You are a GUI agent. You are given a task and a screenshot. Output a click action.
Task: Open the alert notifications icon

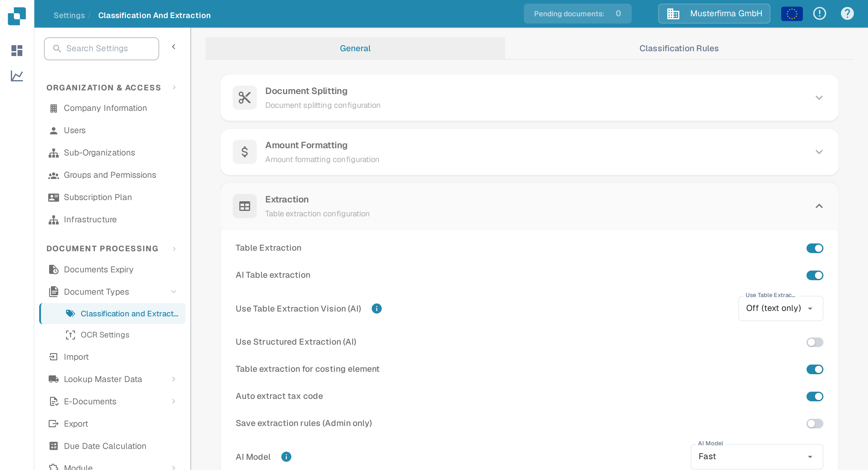pos(819,14)
